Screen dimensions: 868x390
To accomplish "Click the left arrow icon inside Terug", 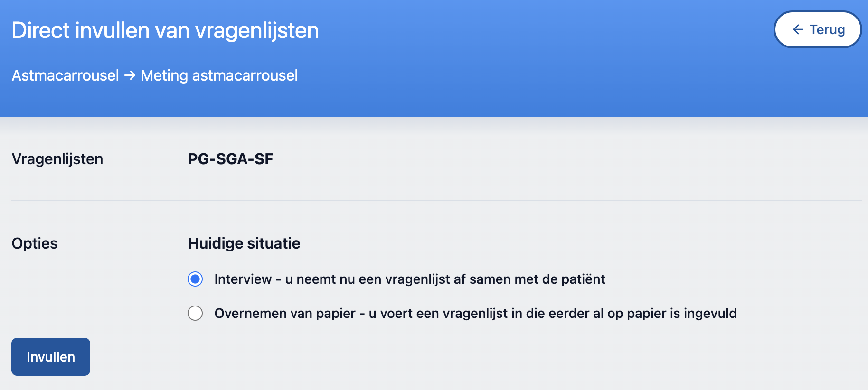I will point(798,29).
